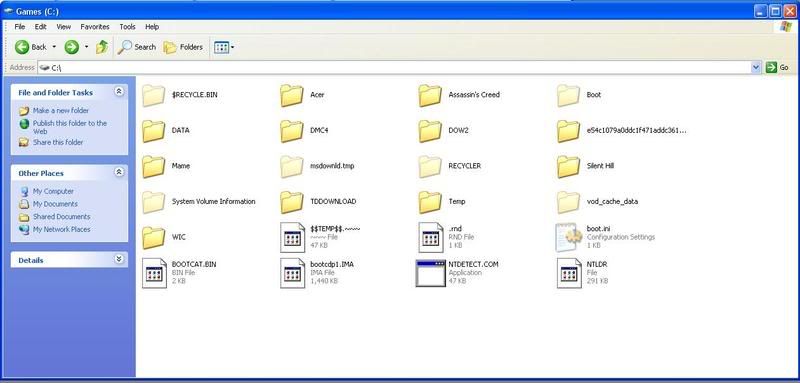The height and width of the screenshot is (383, 800).
Task: Select the Acer folder icon
Action: pyautogui.click(x=292, y=95)
